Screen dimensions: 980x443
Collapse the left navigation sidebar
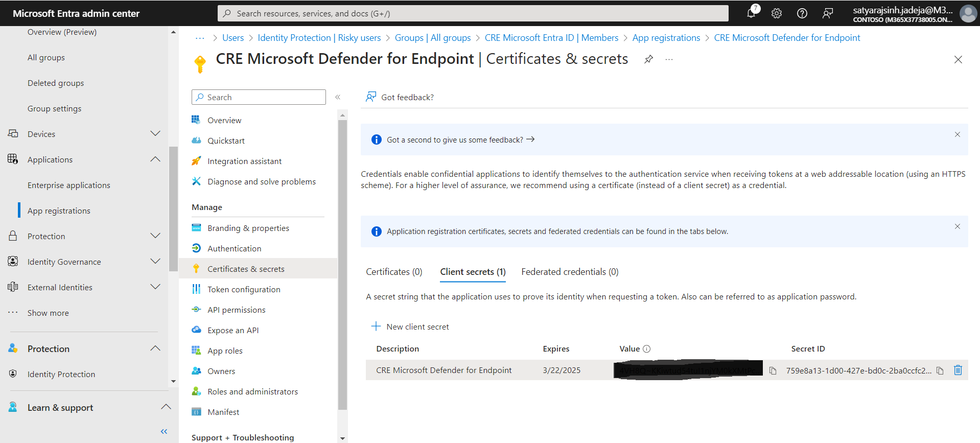tap(164, 432)
